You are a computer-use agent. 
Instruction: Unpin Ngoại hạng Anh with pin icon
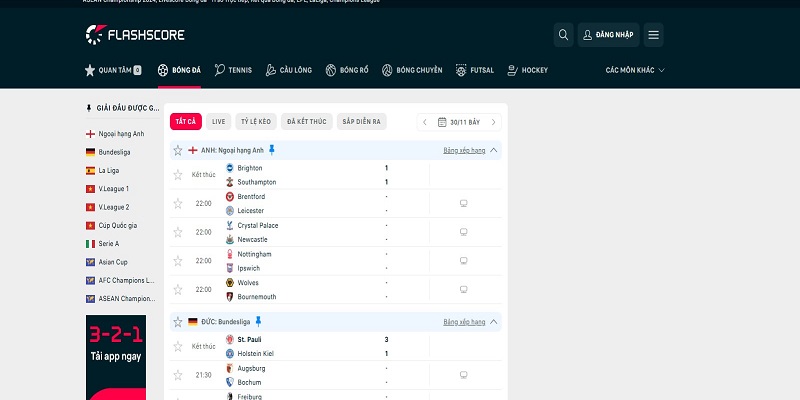[271, 149]
